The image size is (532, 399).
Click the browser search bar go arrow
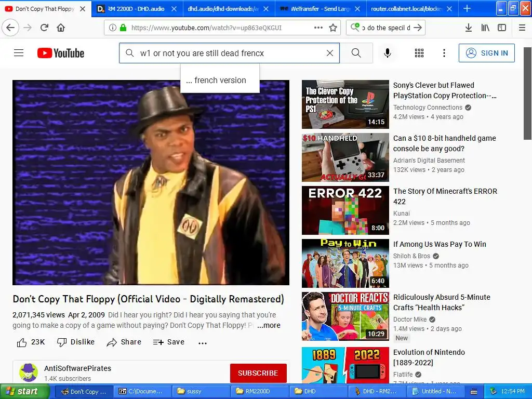tap(418, 28)
